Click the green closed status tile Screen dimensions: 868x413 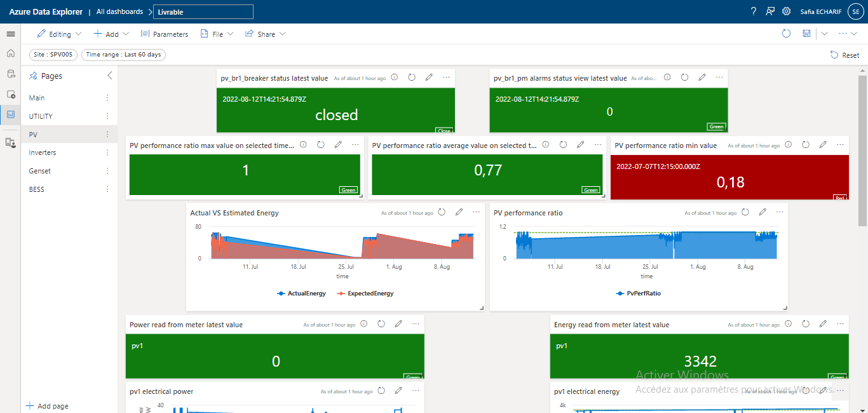(x=336, y=110)
